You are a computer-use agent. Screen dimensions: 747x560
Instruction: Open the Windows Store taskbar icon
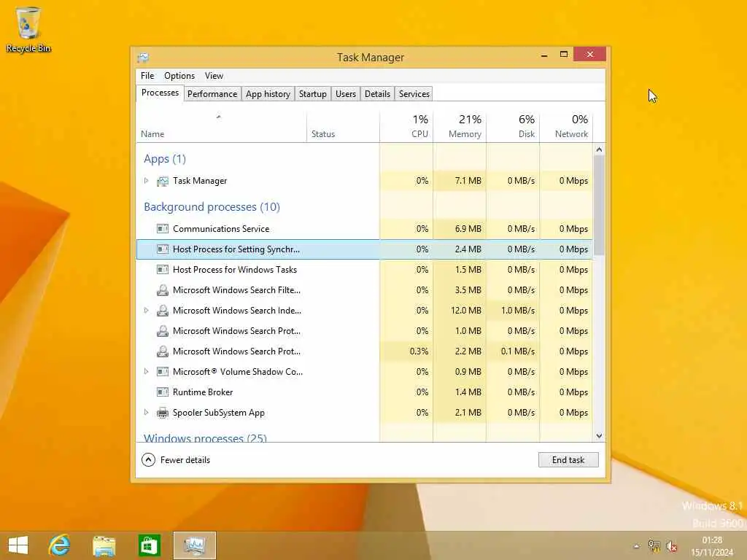pyautogui.click(x=149, y=545)
